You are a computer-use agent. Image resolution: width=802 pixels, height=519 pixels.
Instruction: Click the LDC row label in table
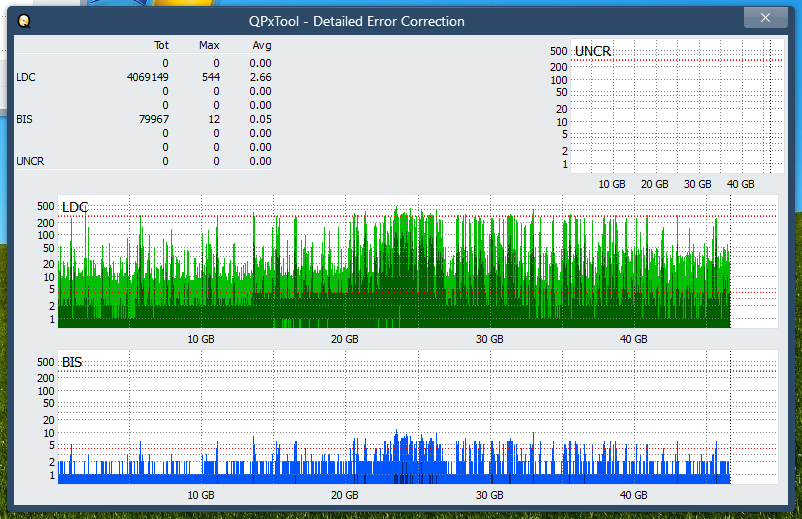pyautogui.click(x=26, y=77)
